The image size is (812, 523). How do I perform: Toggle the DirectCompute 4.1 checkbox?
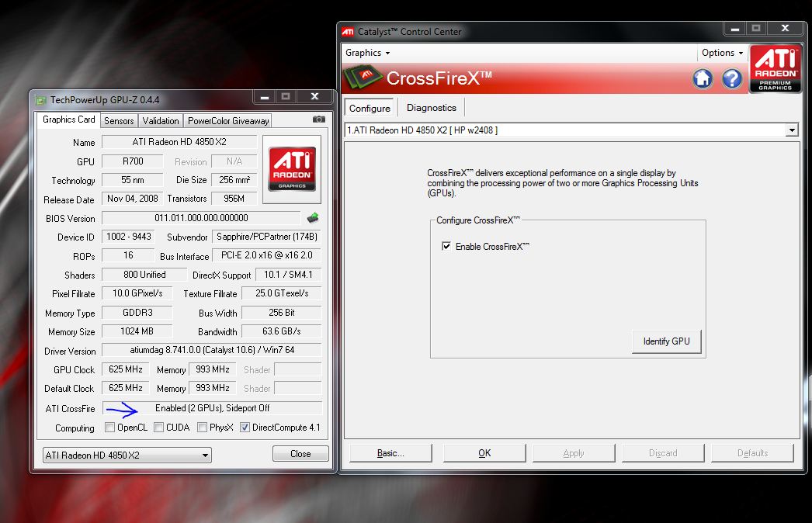pyautogui.click(x=245, y=428)
